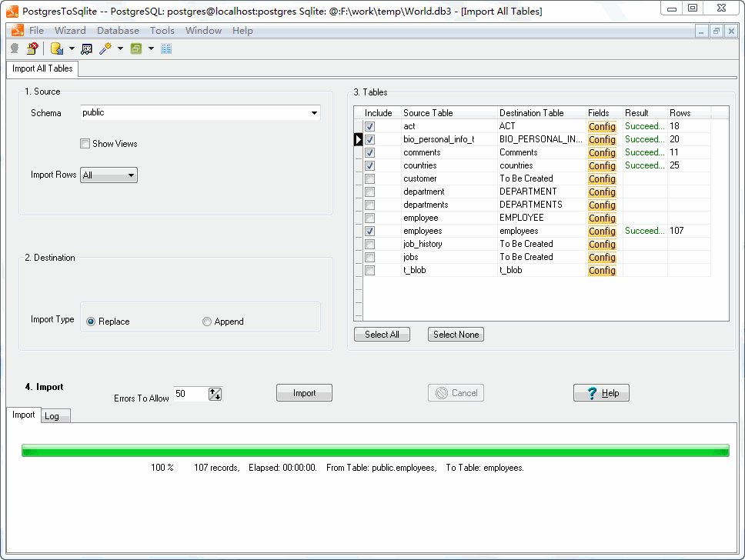Open Config for the jobs table

coord(602,257)
